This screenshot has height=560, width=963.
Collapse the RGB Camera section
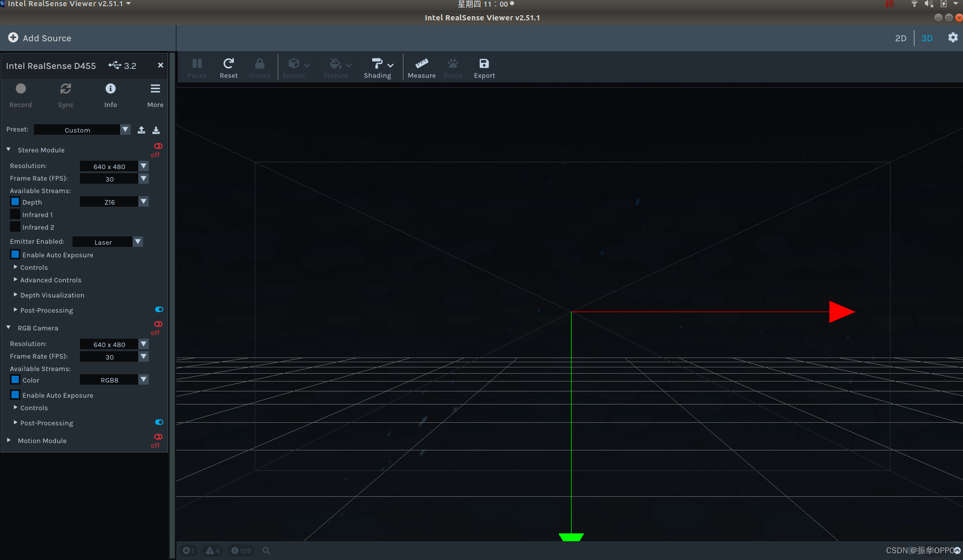8,327
